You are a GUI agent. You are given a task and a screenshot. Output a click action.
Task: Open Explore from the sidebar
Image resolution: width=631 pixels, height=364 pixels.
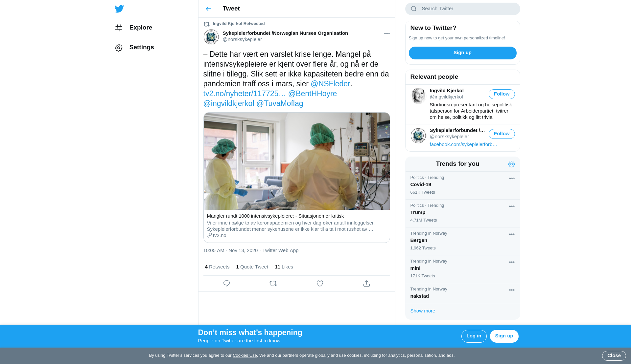[134, 28]
